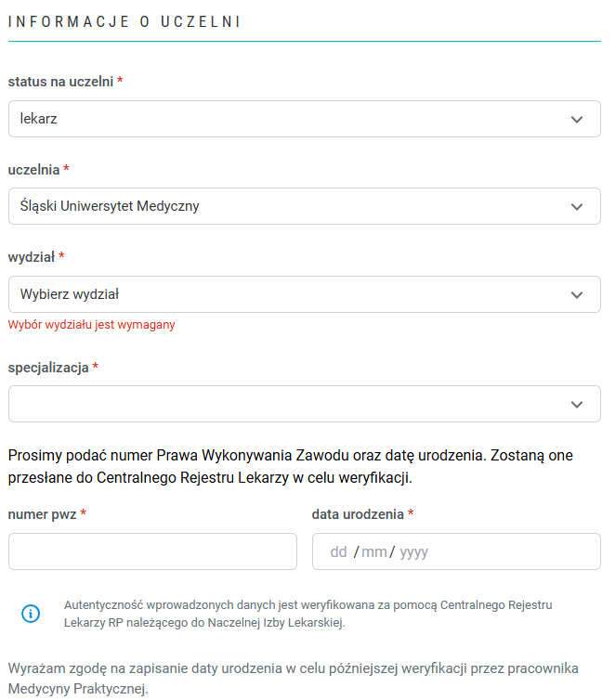Click chevron arrow in status na uczelni field
615x700 pixels.
pyautogui.click(x=577, y=119)
